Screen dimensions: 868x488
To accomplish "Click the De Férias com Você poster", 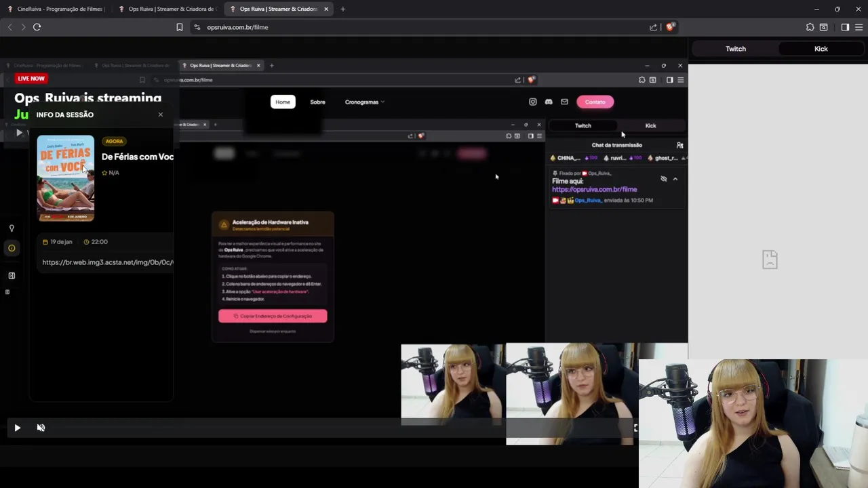I will (x=66, y=178).
